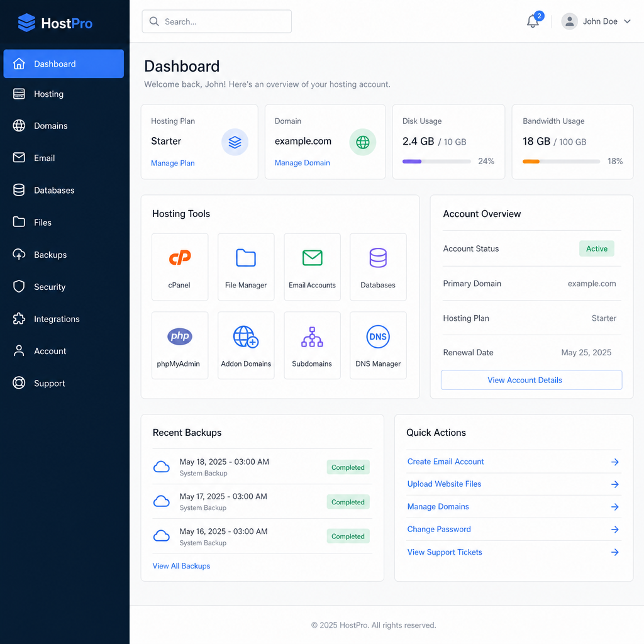Open Files in the sidebar
Image resolution: width=644 pixels, height=644 pixels.
point(64,222)
